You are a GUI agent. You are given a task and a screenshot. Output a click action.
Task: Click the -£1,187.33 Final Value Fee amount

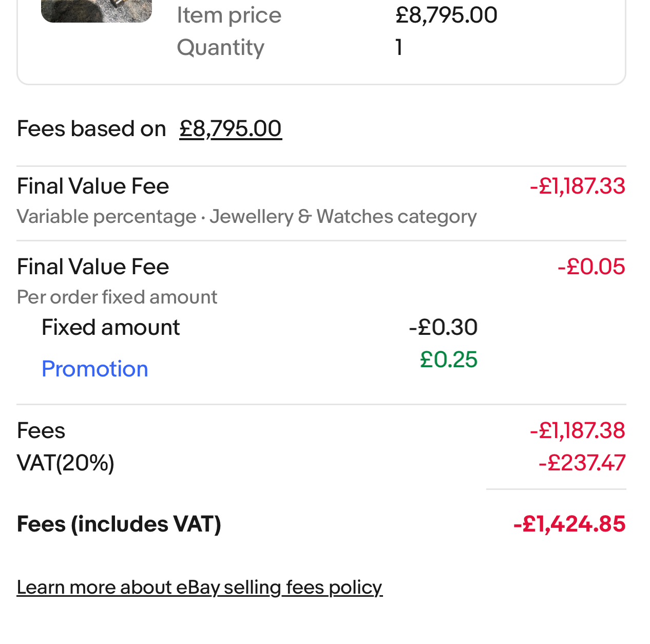coord(577,186)
